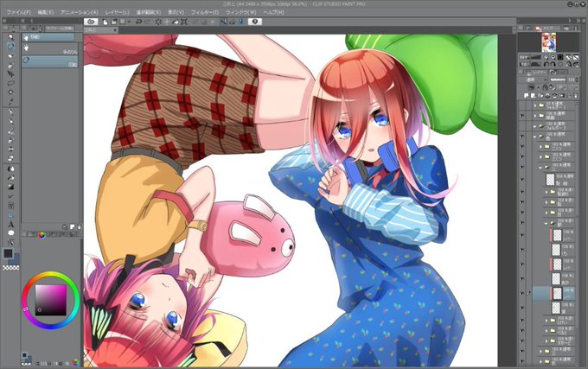Expand the フォルダー 1 layer folder
588x369 pixels.
(535, 105)
